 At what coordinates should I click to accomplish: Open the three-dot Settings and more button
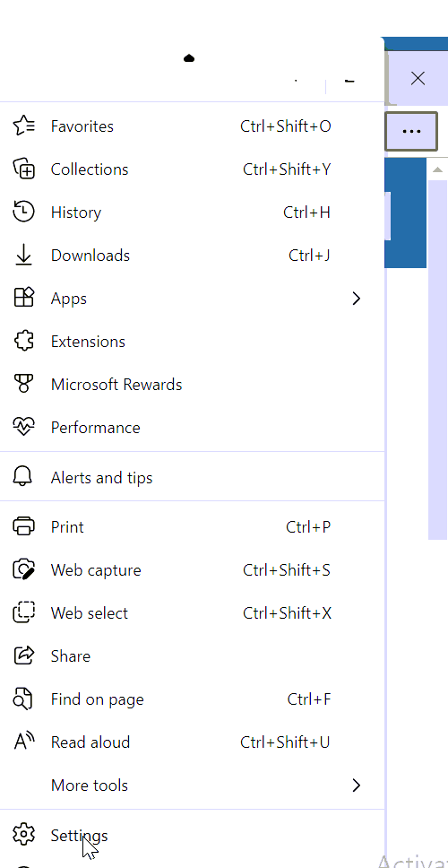[411, 131]
